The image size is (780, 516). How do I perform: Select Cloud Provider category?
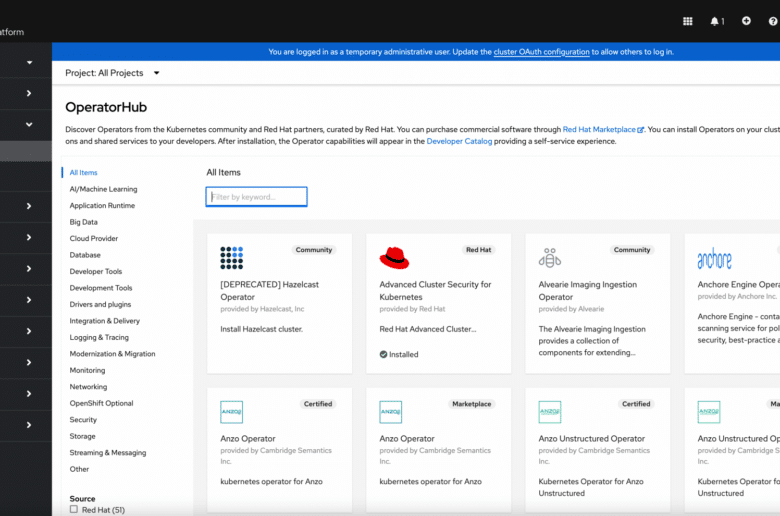94,238
